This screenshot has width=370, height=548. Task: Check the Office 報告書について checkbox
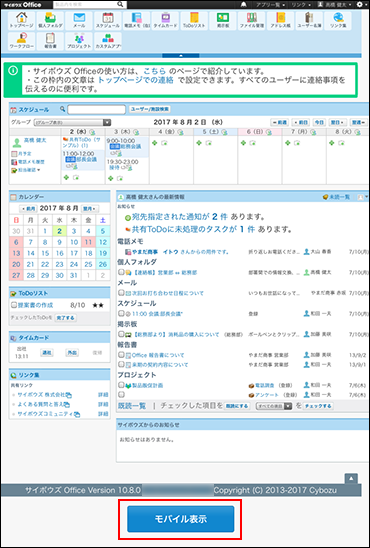pos(121,355)
